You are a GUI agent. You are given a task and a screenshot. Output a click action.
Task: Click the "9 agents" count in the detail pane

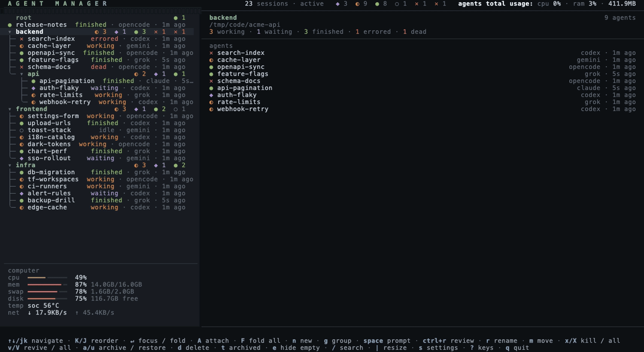point(620,18)
